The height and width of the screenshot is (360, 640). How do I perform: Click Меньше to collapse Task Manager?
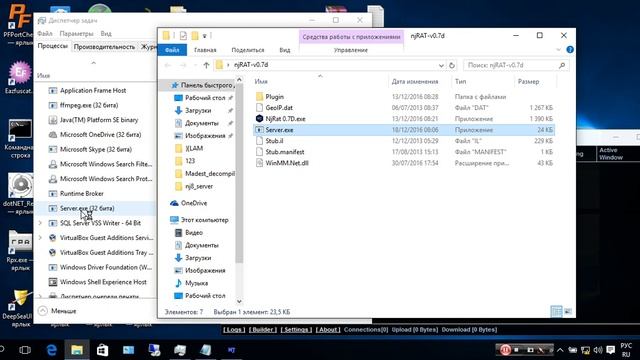pos(57,311)
